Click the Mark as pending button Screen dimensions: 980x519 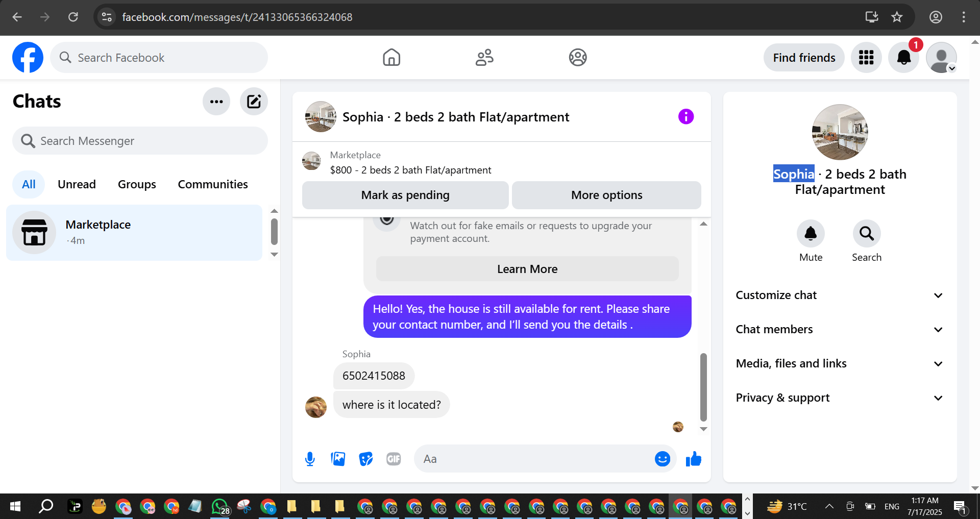pyautogui.click(x=405, y=195)
